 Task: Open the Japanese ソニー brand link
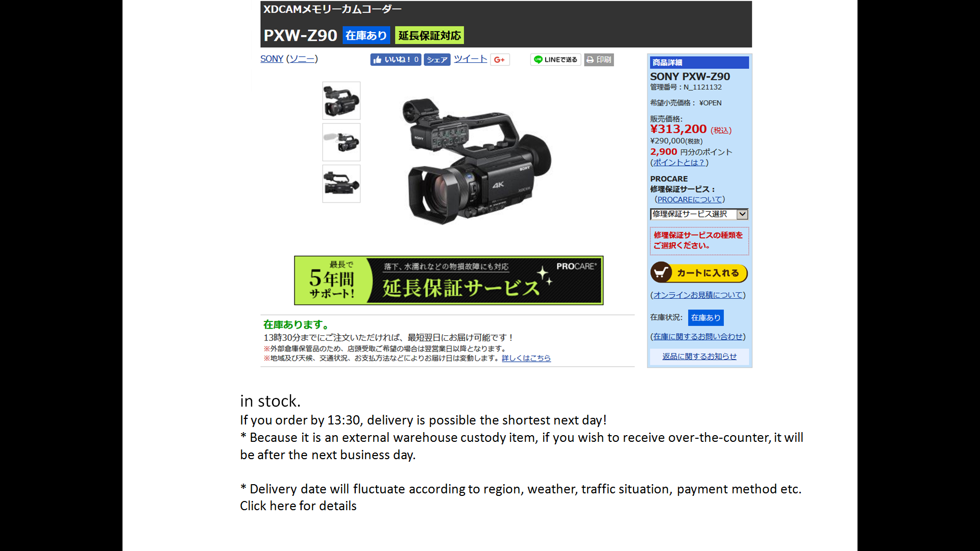click(302, 59)
